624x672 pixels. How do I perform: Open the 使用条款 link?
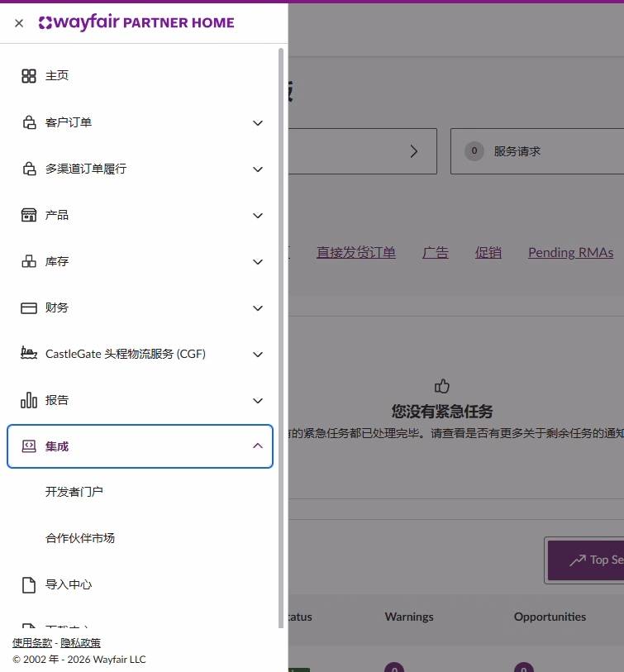point(32,643)
